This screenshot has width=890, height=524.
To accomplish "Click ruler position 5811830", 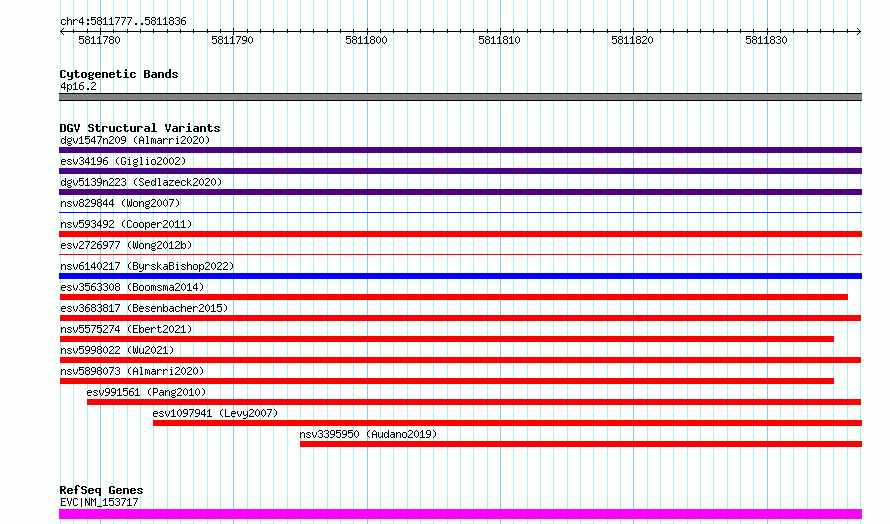I will (766, 40).
